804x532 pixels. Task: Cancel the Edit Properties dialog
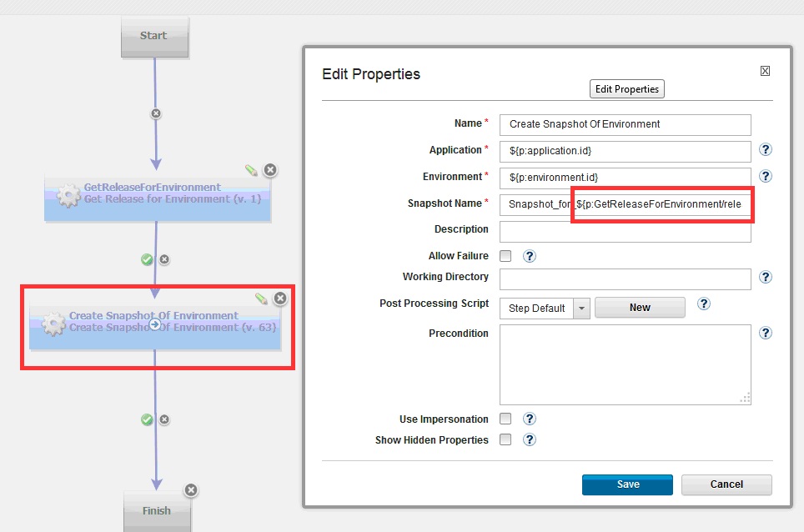pos(726,484)
